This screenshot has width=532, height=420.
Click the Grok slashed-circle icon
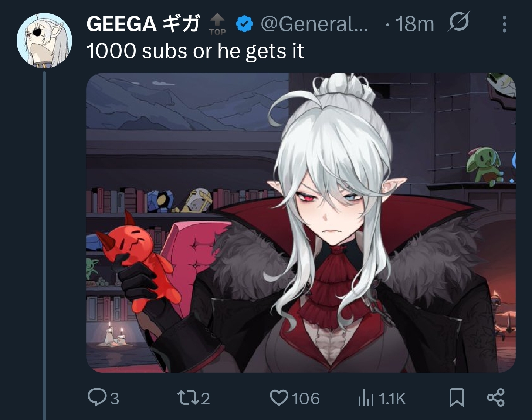coord(459,23)
